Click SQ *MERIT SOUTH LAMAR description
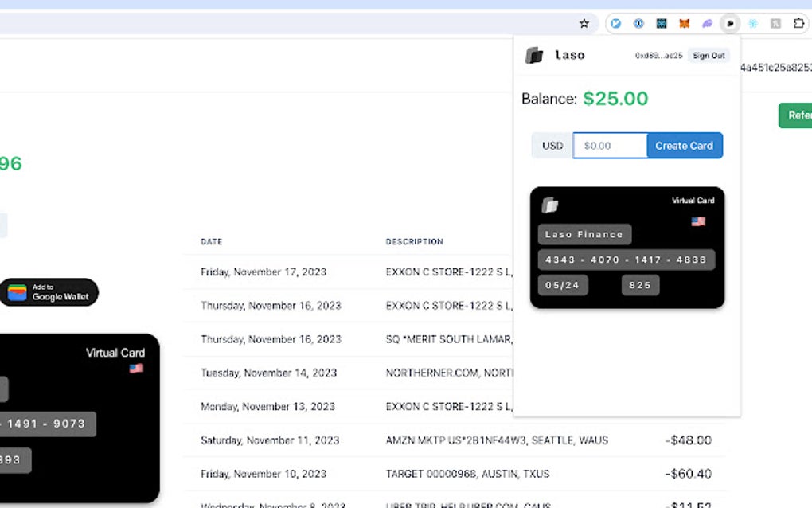812x508 pixels. (449, 339)
